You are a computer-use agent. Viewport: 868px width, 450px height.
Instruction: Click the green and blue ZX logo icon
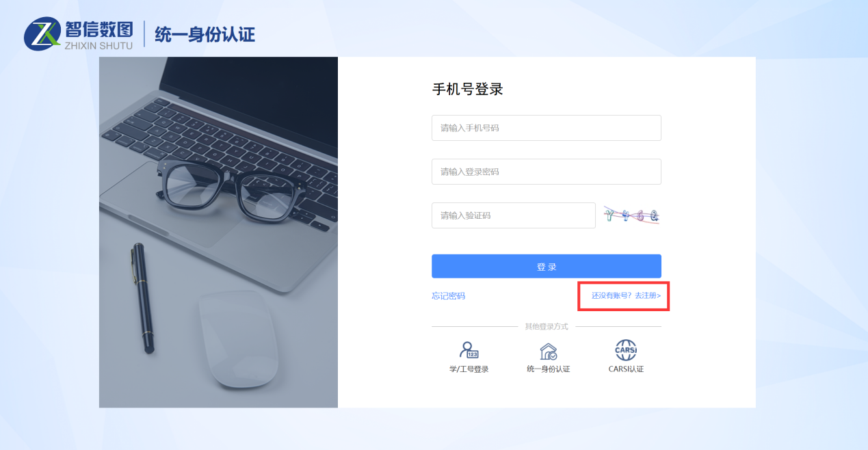pos(43,34)
